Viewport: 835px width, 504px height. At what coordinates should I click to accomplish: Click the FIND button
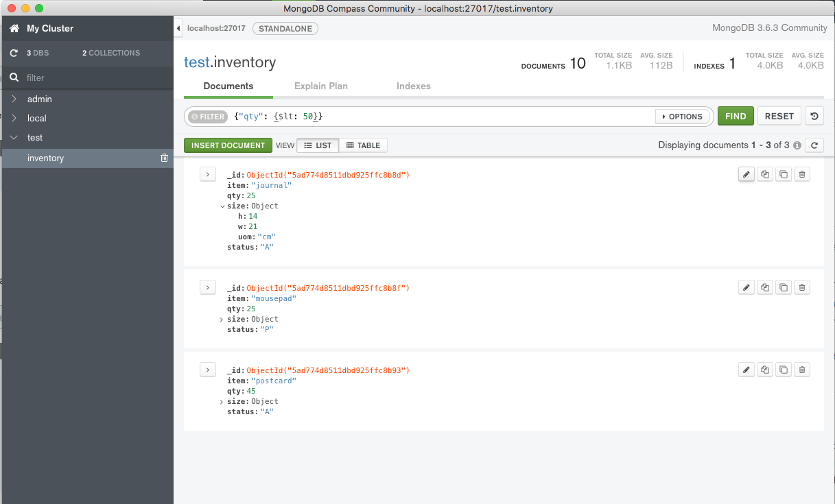coord(735,116)
